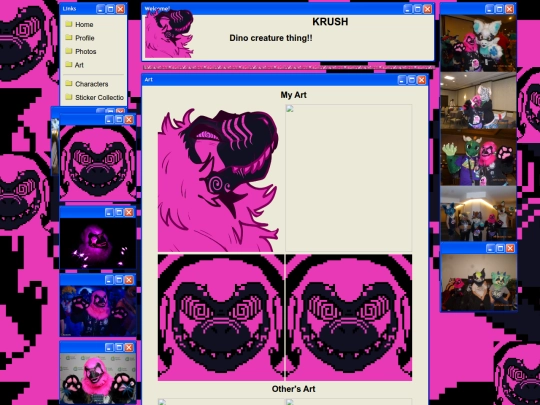The image size is (540, 405).
Task: Minimize the blue-lit fursuit photo window
Action: [109, 280]
